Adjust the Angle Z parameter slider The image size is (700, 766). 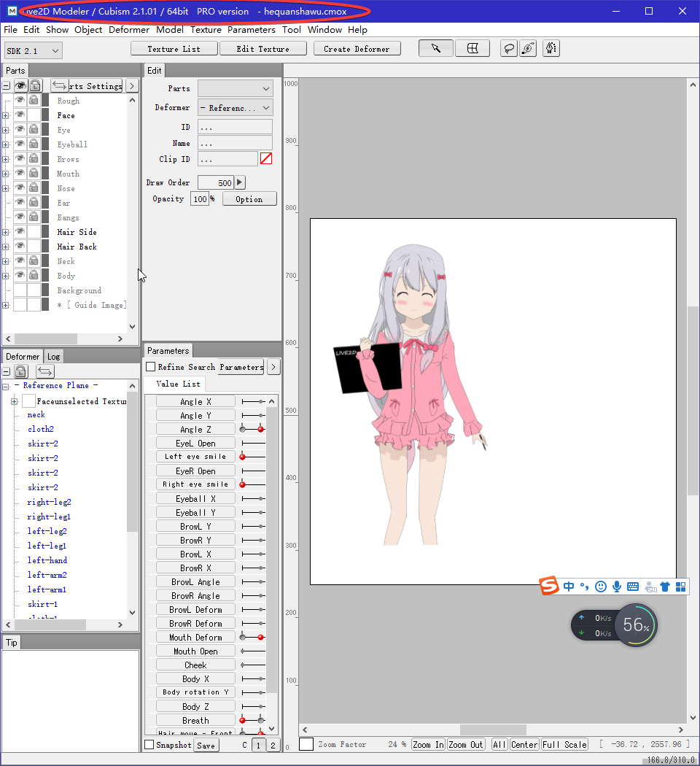click(x=253, y=430)
